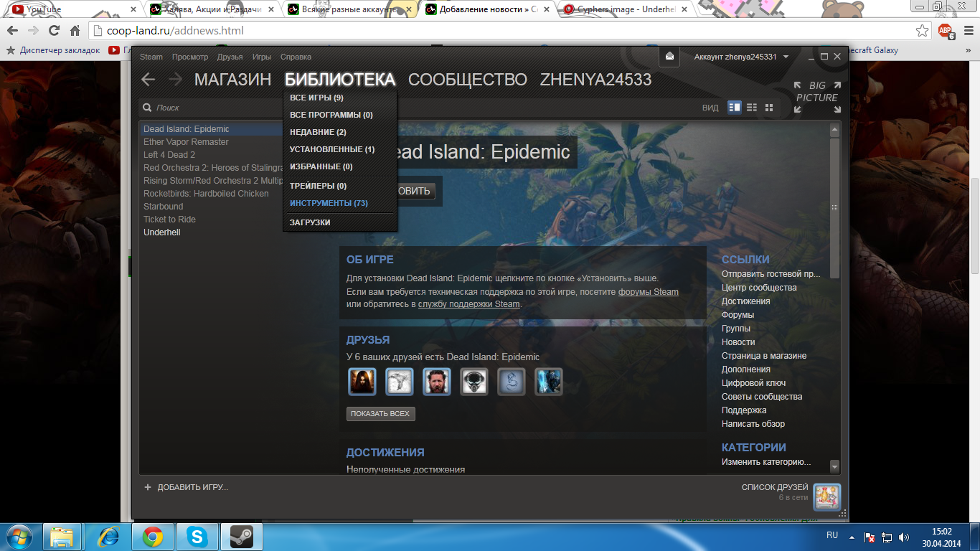Viewport: 980px width, 551px height.
Task: Open the Steam menu in the Steam window
Action: [x=151, y=57]
